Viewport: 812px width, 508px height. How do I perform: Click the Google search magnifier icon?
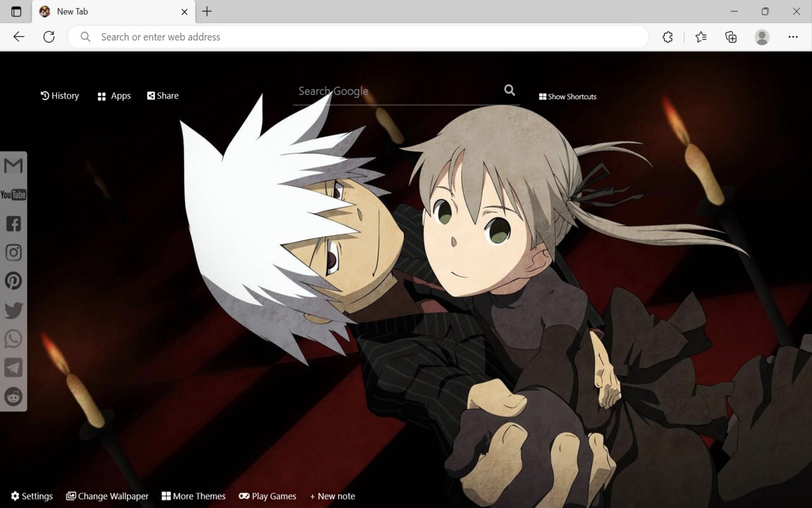click(x=509, y=90)
